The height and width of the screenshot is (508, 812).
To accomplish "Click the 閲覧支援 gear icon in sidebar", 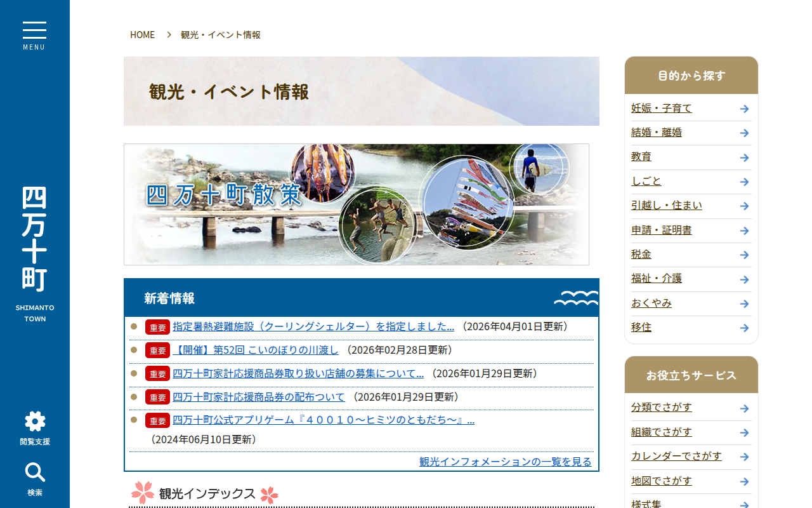I will point(34,420).
